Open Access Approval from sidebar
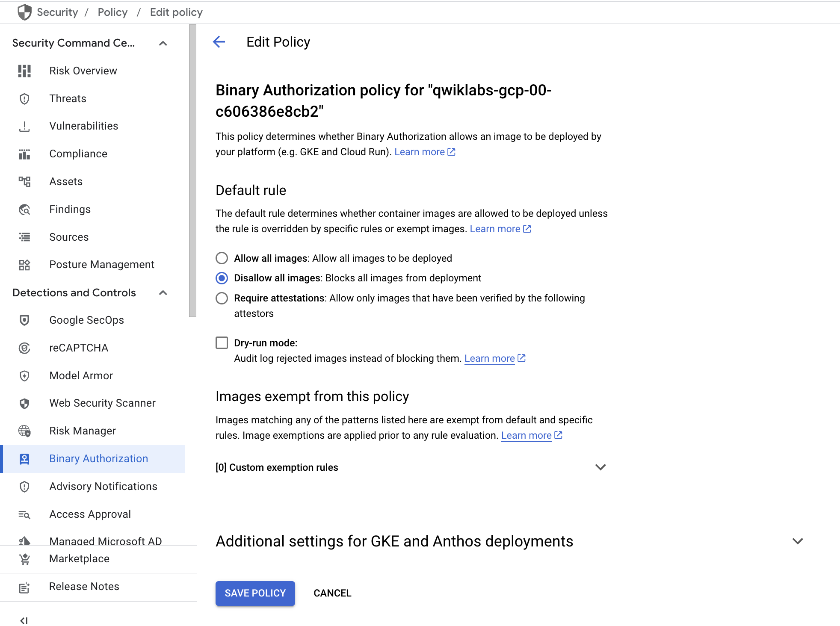Screen dimensions: 840x626 click(90, 514)
